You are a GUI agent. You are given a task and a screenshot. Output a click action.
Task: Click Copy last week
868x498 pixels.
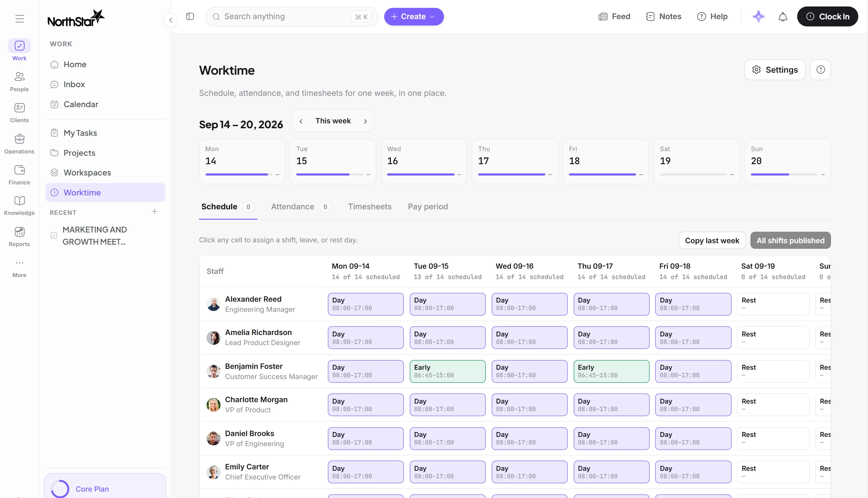click(712, 240)
